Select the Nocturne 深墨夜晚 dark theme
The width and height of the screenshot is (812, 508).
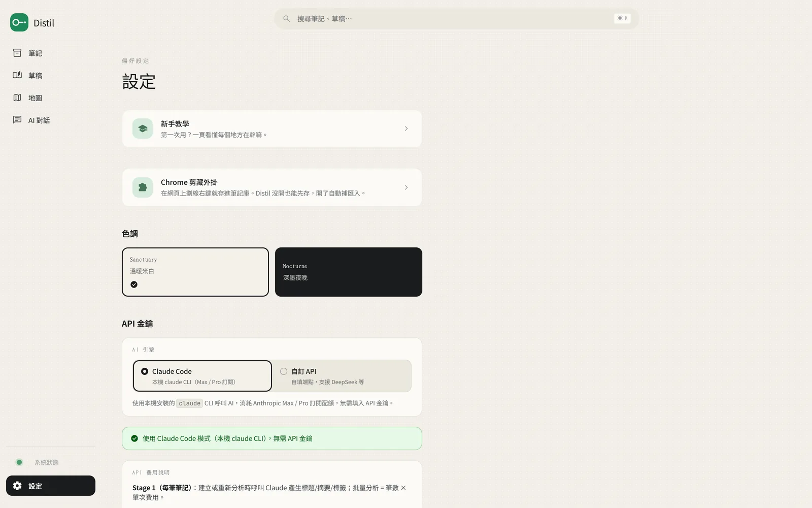click(x=349, y=272)
